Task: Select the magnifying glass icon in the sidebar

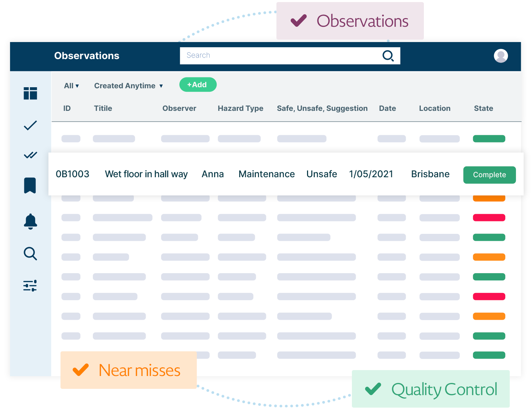Action: [x=30, y=254]
